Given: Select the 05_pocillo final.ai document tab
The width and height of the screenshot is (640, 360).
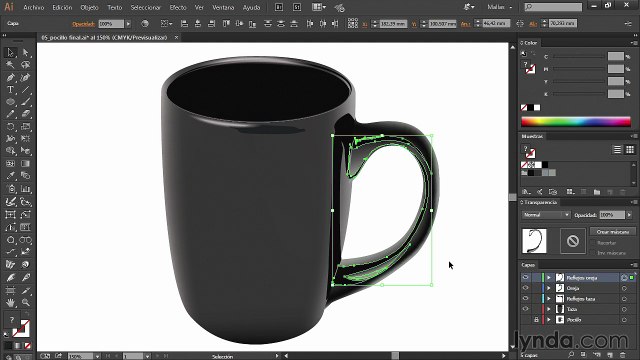Looking at the screenshot, I should pos(104,38).
